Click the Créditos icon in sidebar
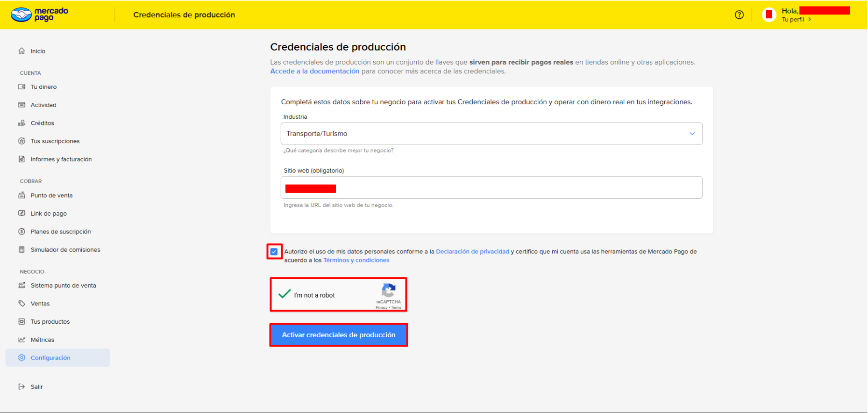868x413 pixels. point(21,123)
